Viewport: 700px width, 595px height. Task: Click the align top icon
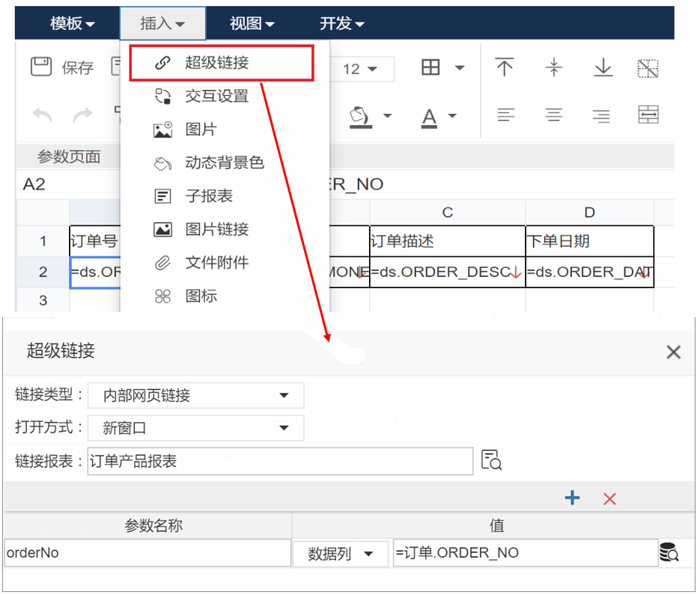tap(505, 67)
